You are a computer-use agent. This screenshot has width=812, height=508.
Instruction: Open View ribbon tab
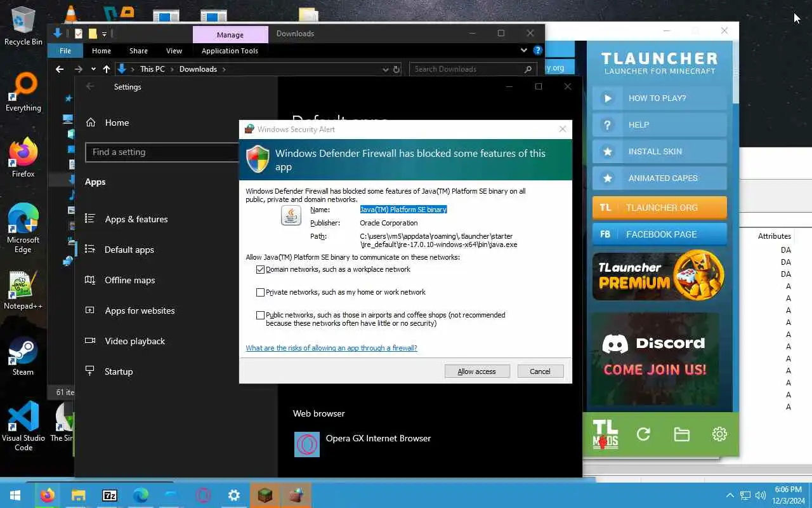click(x=174, y=51)
